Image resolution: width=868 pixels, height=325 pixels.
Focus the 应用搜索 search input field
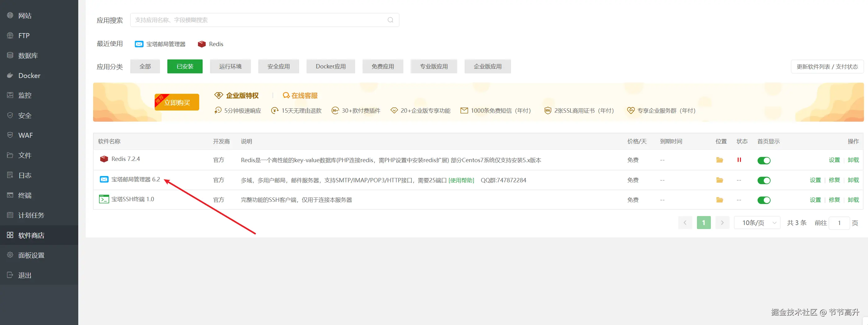pyautogui.click(x=264, y=20)
